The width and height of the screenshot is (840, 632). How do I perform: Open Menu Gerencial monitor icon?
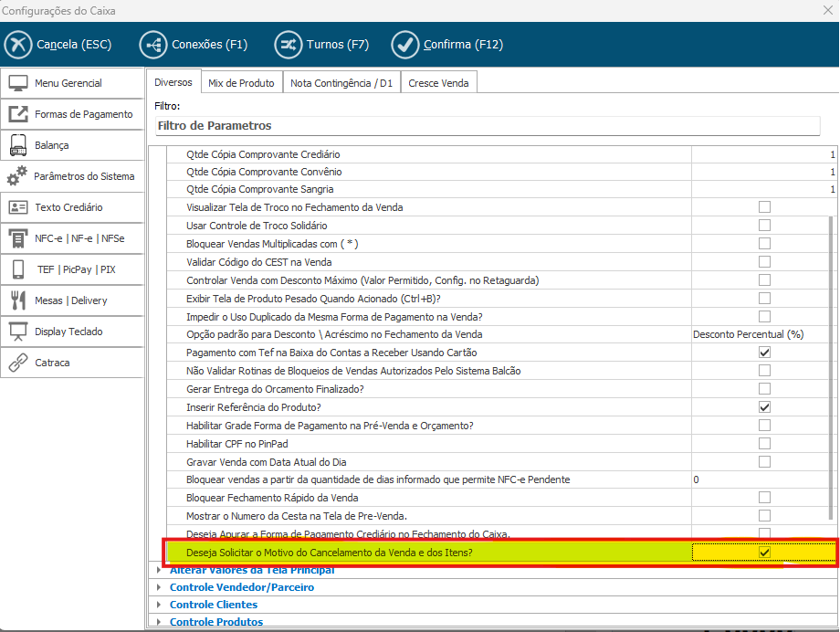[x=18, y=83]
